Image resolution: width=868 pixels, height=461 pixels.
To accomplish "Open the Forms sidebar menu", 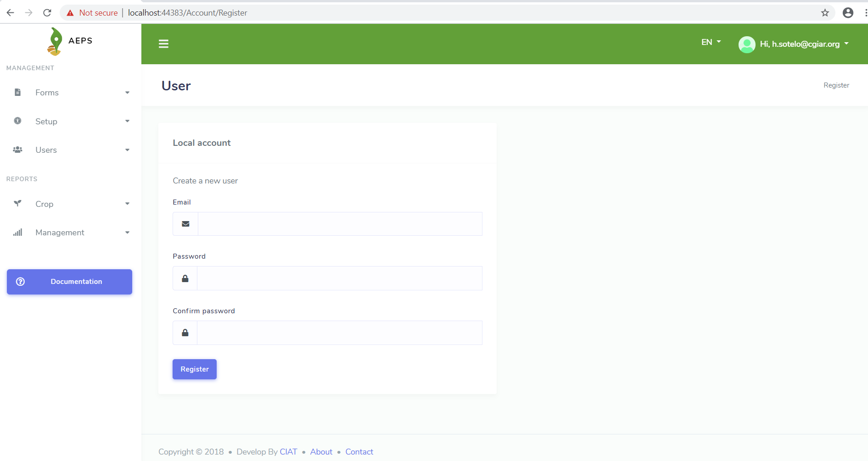I will (71, 93).
